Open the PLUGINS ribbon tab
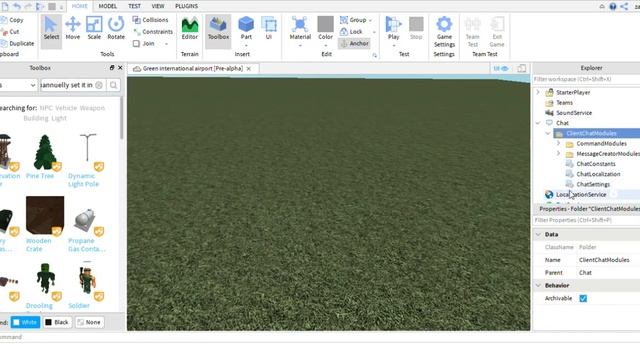This screenshot has height=360, width=640. point(187,6)
